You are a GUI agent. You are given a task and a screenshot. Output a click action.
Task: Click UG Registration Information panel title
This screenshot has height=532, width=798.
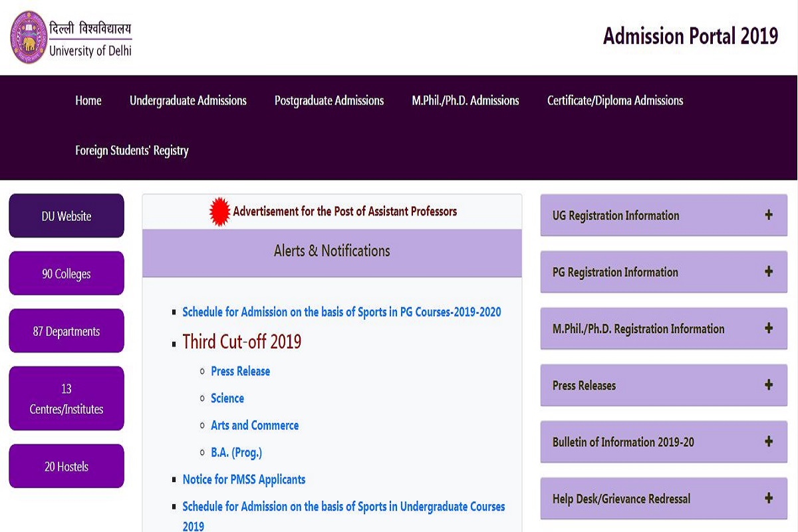click(x=616, y=215)
